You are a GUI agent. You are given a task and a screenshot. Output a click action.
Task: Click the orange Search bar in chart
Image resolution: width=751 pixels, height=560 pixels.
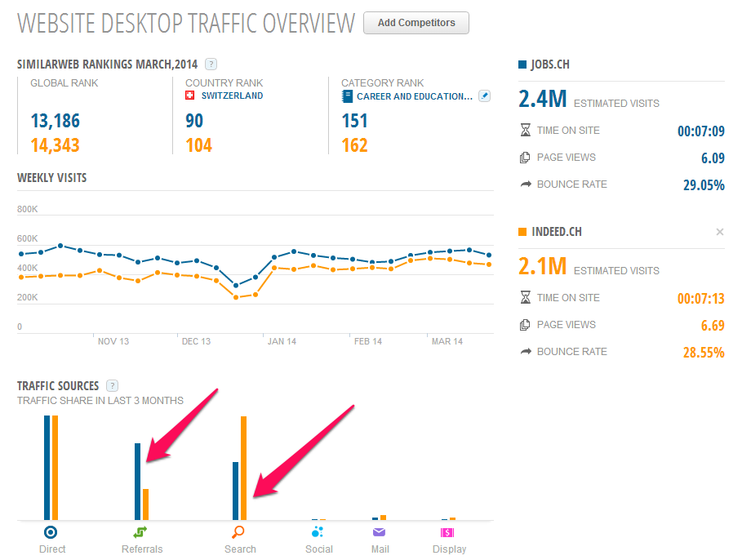coord(243,468)
